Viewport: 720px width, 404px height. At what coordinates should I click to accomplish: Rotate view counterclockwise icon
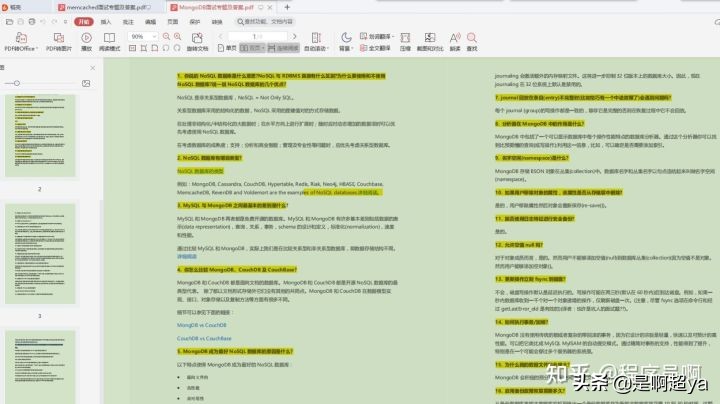click(166, 48)
